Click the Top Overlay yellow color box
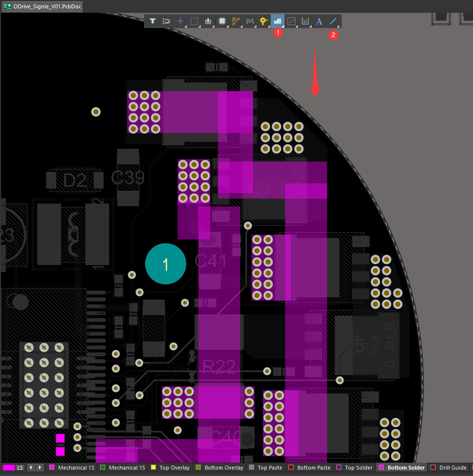473x476 pixels. [x=153, y=467]
